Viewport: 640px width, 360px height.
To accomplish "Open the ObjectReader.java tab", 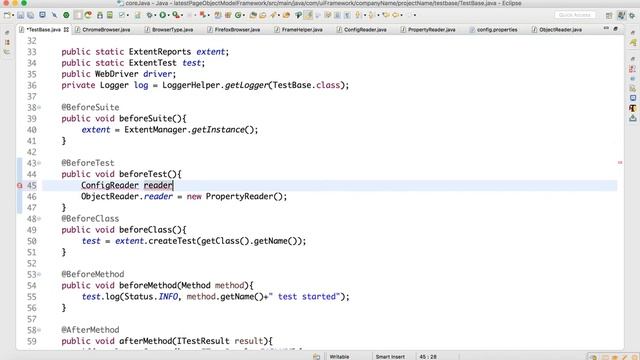I will coord(560,30).
